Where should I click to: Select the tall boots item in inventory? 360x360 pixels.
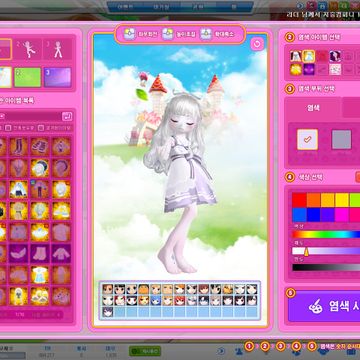click(x=19, y=147)
